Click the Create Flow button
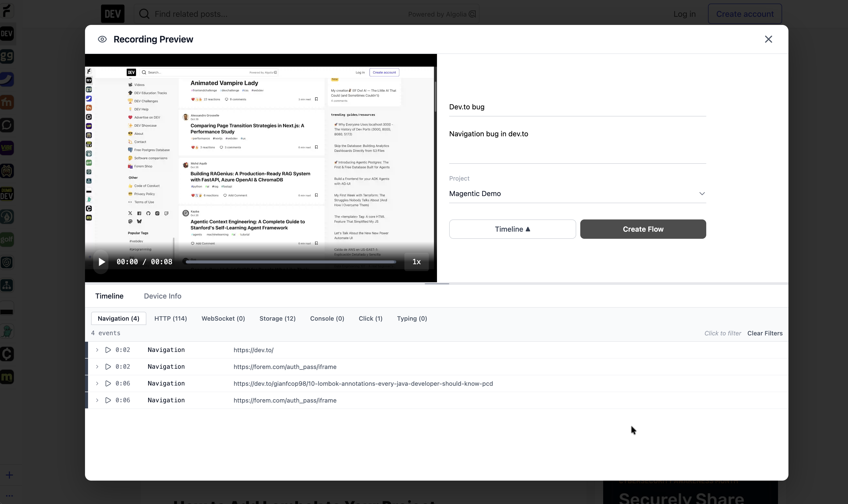Screen dimensions: 848x504 click(x=643, y=229)
